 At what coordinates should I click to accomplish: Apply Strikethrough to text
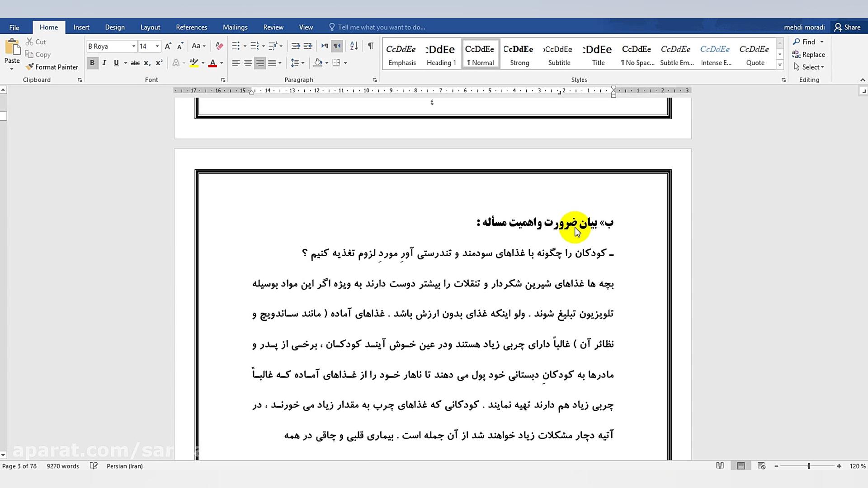135,63
